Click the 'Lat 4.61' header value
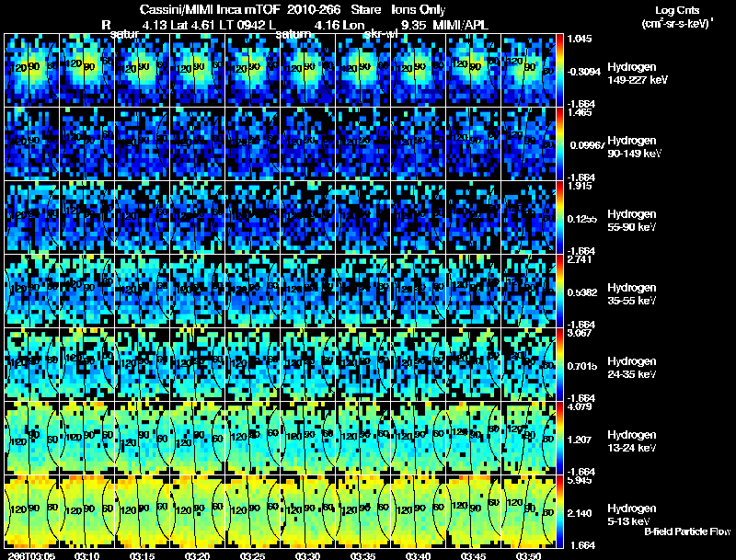Image resolution: width=736 pixels, height=560 pixels. (x=192, y=25)
